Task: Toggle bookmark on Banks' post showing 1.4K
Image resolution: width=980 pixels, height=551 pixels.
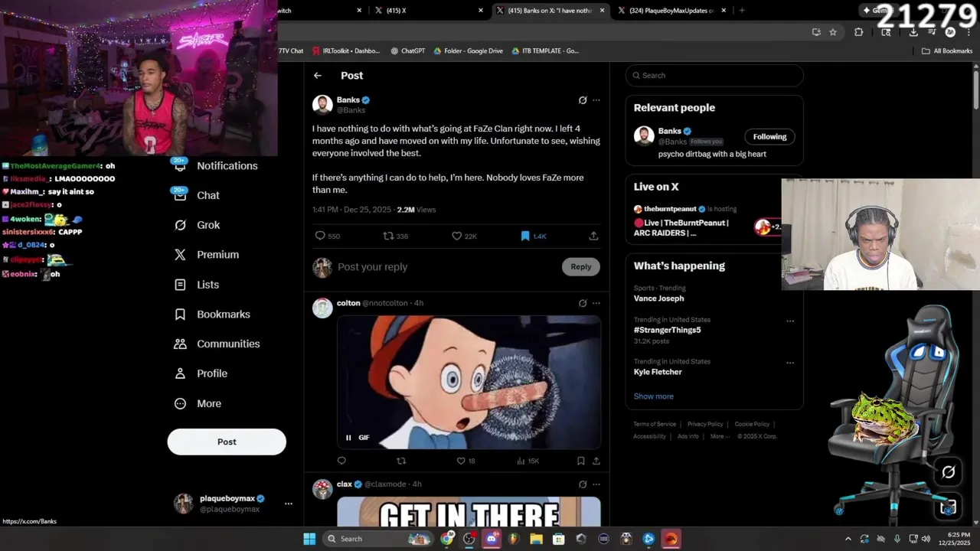Action: tap(525, 236)
